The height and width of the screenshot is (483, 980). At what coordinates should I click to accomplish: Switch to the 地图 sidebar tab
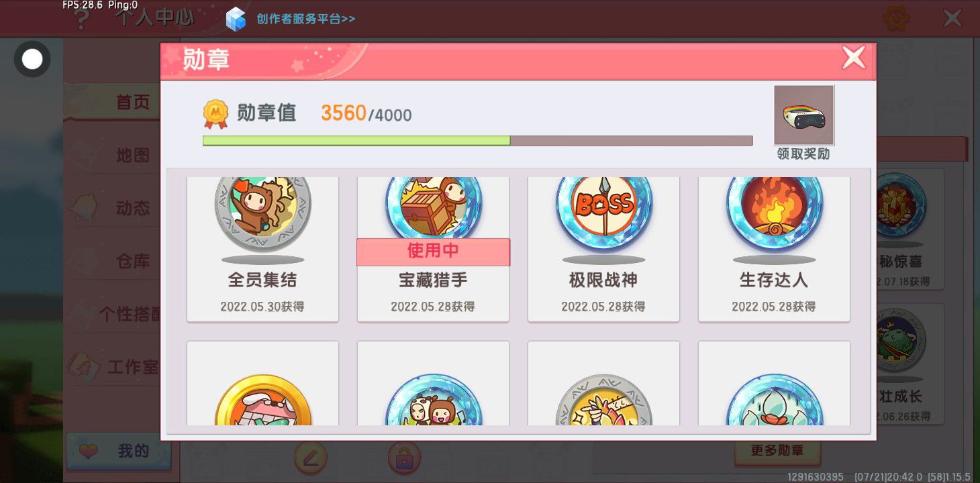point(133,155)
